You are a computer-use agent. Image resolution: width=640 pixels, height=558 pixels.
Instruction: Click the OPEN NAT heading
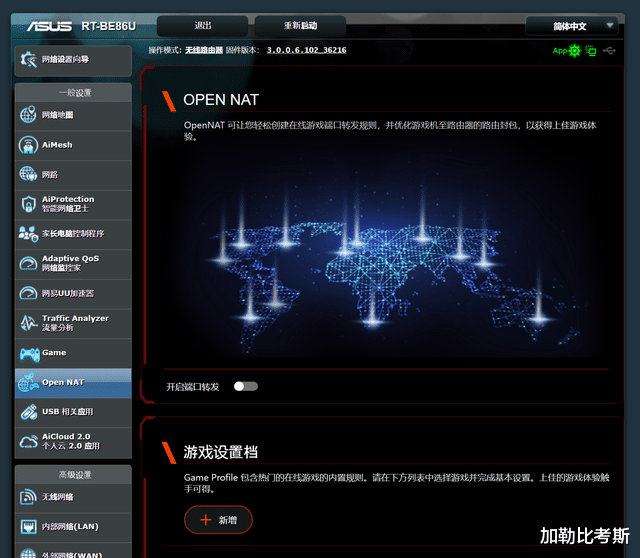point(221,100)
